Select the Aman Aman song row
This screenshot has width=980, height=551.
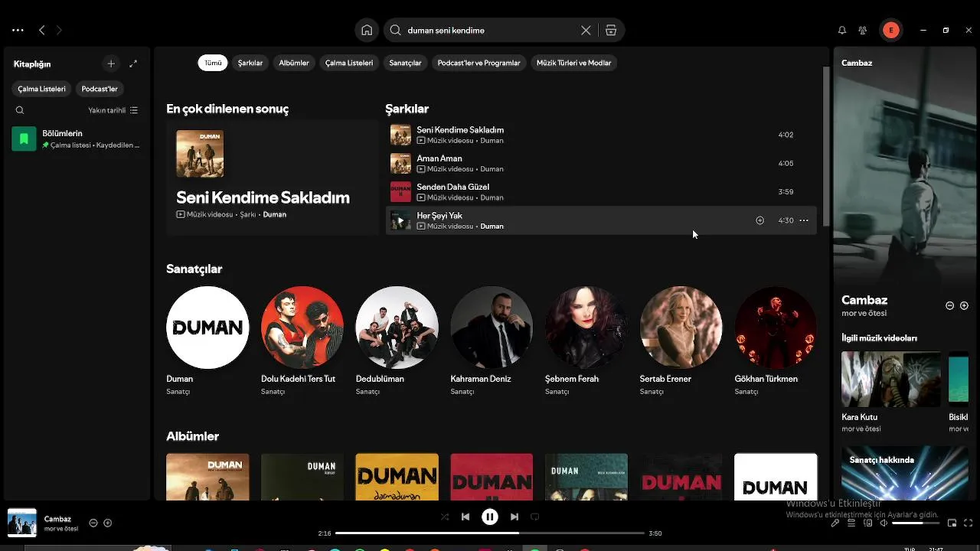click(x=601, y=163)
